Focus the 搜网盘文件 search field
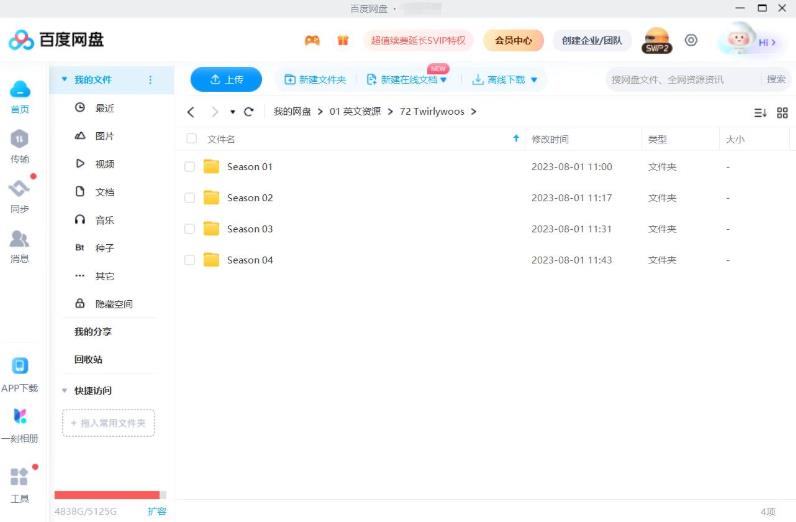 click(x=683, y=80)
